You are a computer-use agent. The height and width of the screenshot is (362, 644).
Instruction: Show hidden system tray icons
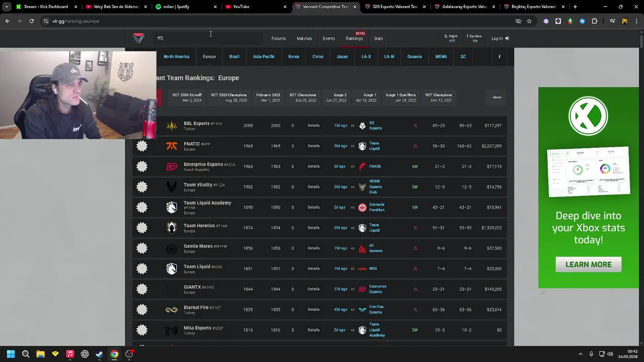(x=580, y=354)
